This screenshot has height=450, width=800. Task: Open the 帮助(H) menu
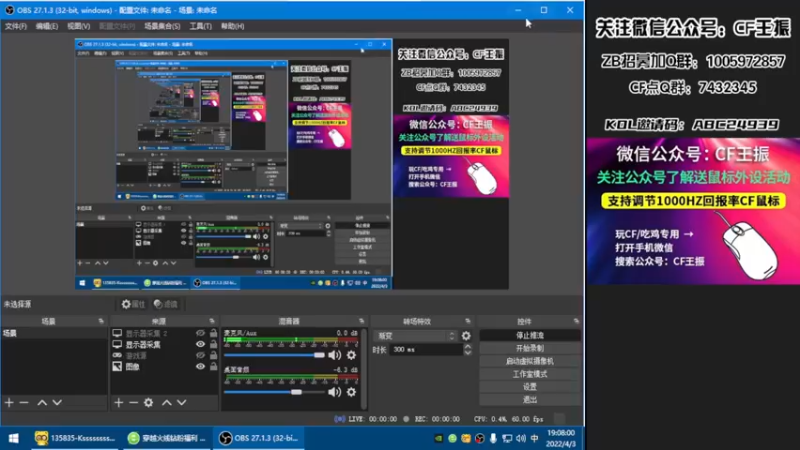[232, 26]
